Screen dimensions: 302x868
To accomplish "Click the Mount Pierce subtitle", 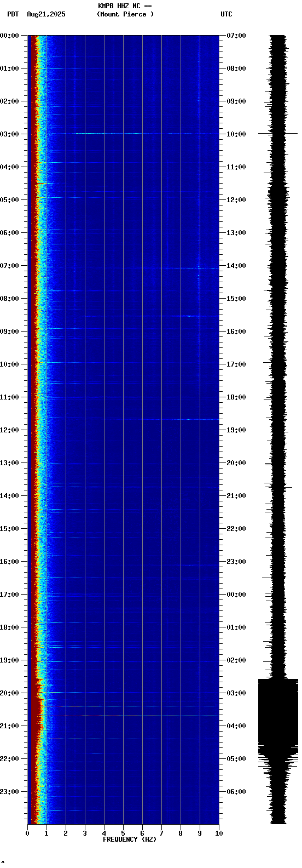I will click(x=125, y=14).
